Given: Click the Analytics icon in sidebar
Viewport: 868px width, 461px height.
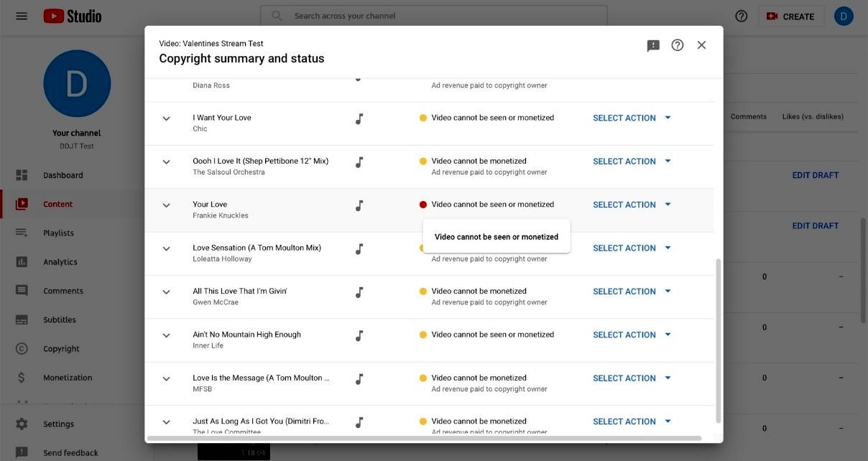Looking at the screenshot, I should 22,262.
